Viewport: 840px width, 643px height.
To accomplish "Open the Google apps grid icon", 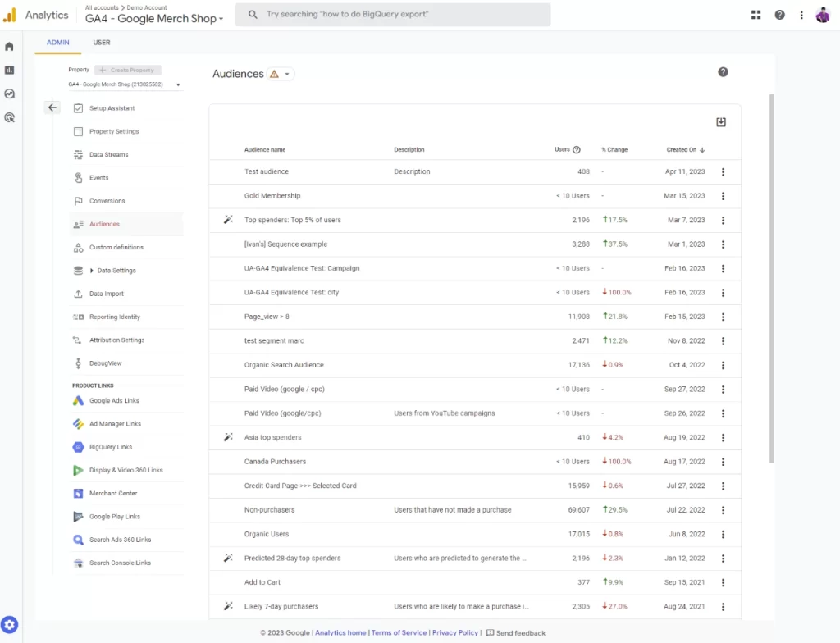I will coord(756,15).
